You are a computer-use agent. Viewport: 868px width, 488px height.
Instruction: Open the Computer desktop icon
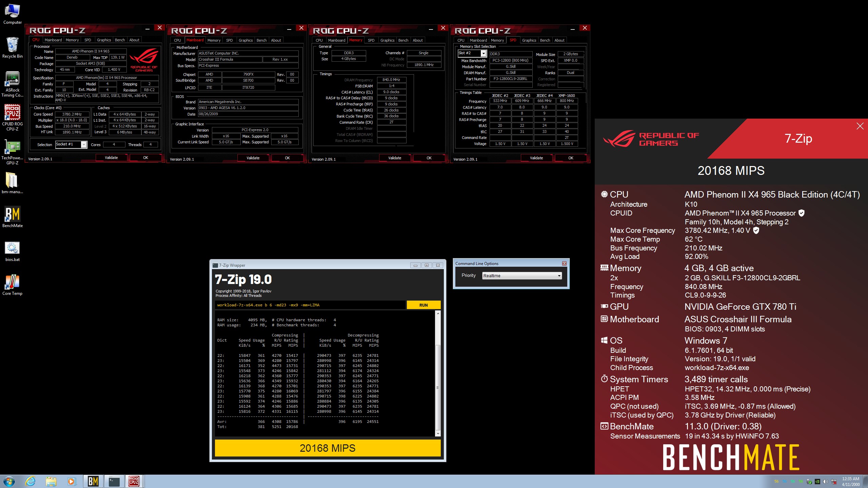coord(13,14)
